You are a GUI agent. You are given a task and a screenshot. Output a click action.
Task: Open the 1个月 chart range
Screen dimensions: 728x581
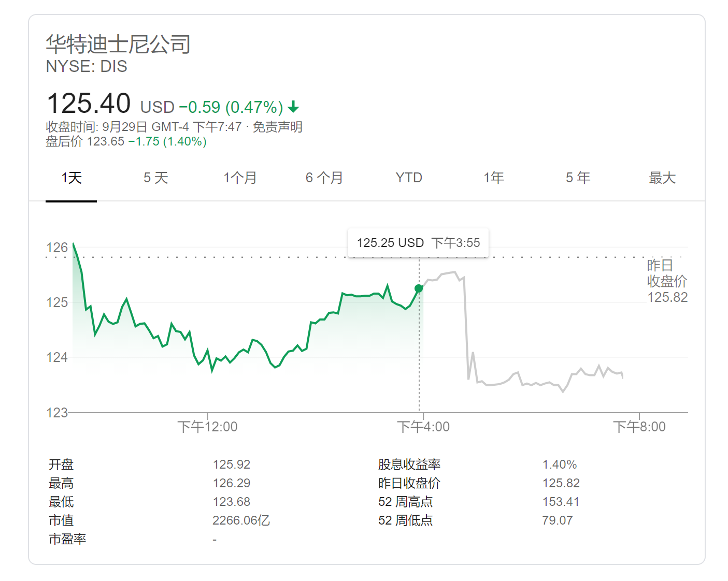point(240,178)
